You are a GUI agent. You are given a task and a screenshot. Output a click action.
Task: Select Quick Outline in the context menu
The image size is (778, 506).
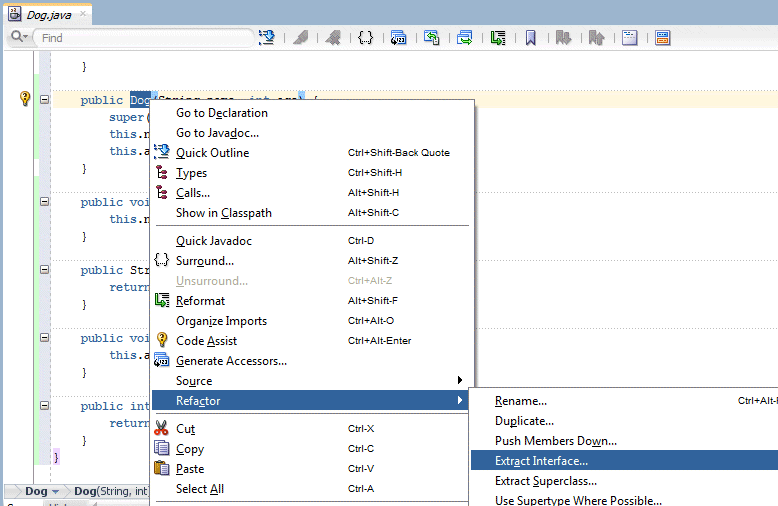pos(313,153)
